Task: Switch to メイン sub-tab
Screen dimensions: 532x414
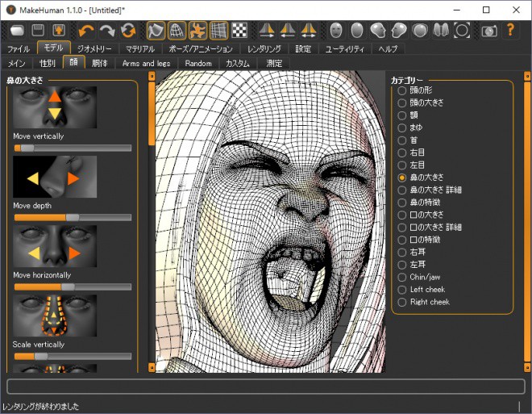Action: coord(17,64)
